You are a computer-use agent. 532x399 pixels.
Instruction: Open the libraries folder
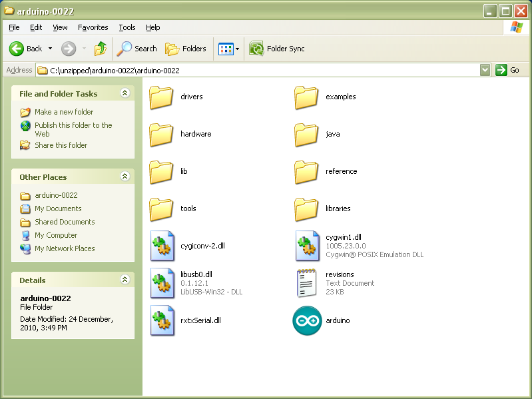(307, 208)
